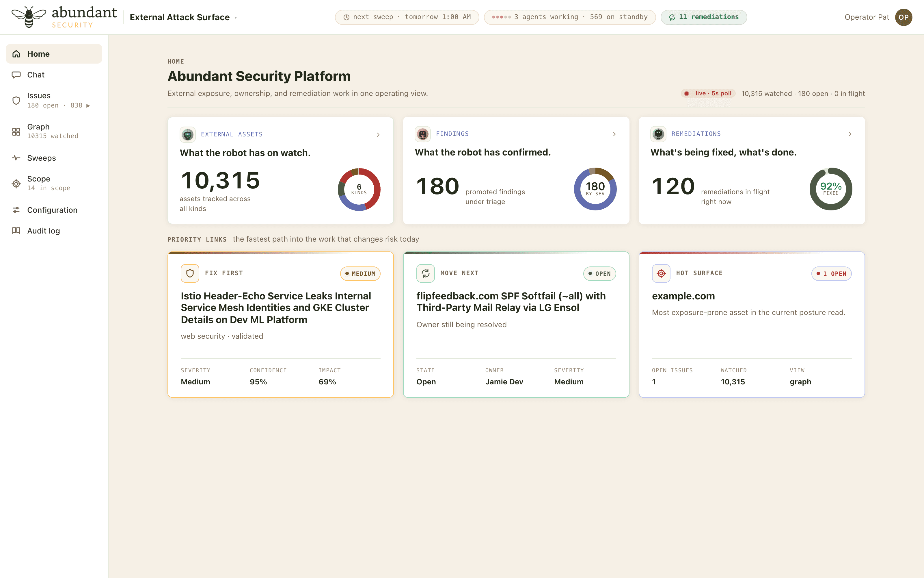This screenshot has width=924, height=578.
Task: Click the External Assets robot avatar icon
Action: 187,135
